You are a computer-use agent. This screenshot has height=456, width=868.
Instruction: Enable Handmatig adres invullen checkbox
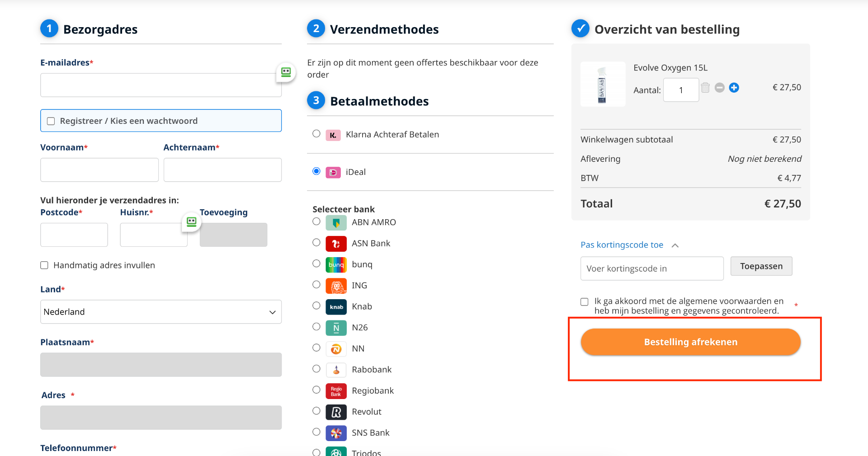point(44,265)
